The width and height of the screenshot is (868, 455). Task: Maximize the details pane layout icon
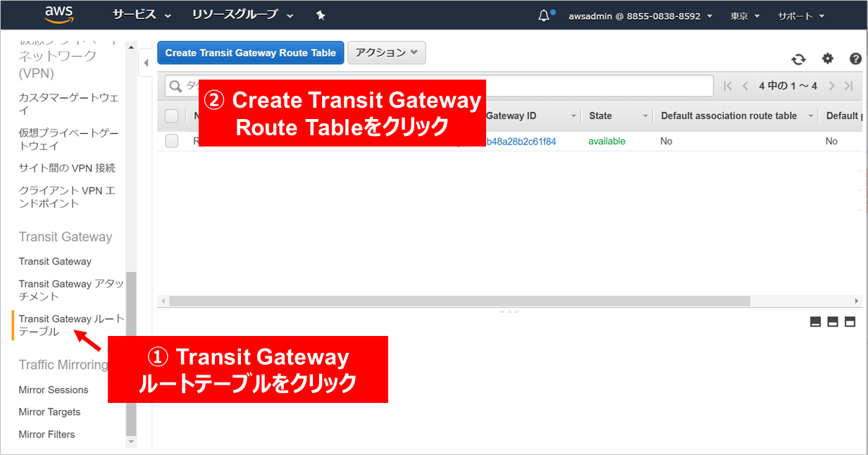850,322
